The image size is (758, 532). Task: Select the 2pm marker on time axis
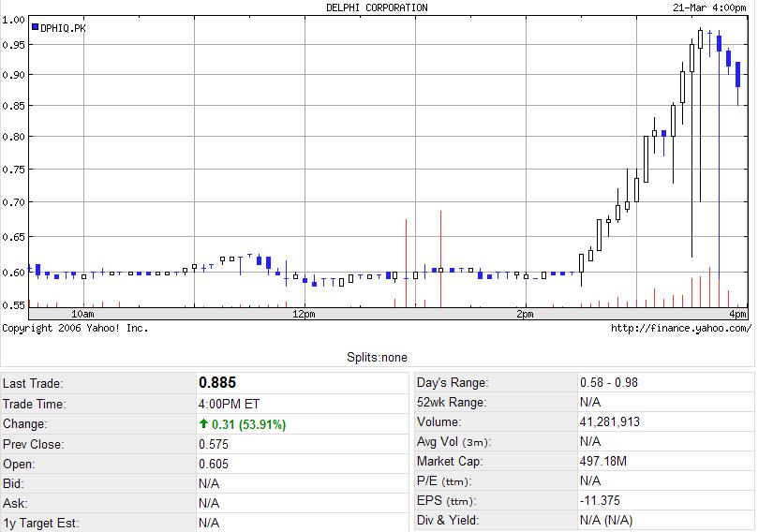pos(525,313)
